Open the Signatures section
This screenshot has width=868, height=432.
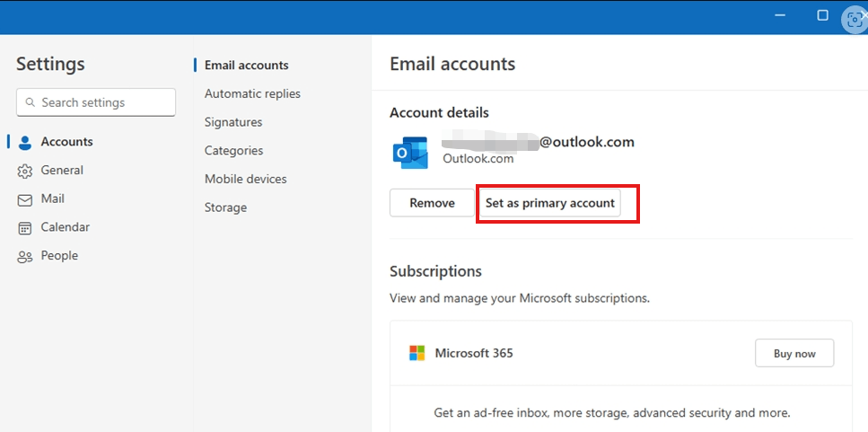pos(233,122)
